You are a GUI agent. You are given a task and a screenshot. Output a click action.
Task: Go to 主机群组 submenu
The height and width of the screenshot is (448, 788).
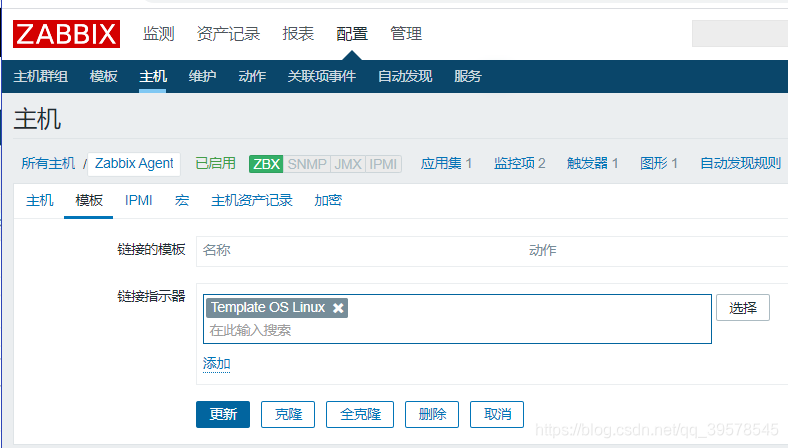coord(41,76)
